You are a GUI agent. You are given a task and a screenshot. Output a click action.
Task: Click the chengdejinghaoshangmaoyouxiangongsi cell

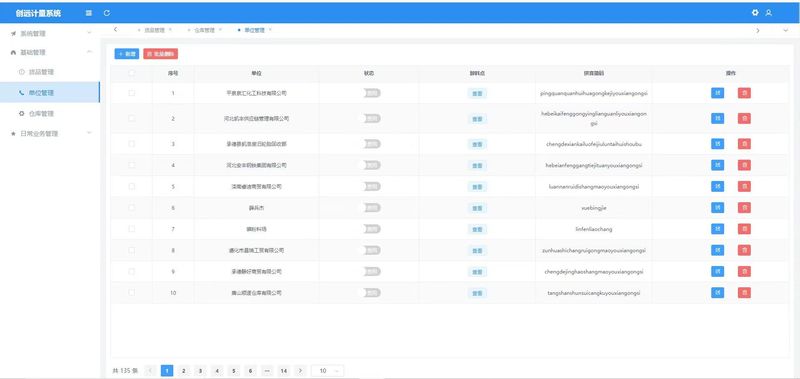pyautogui.click(x=594, y=271)
